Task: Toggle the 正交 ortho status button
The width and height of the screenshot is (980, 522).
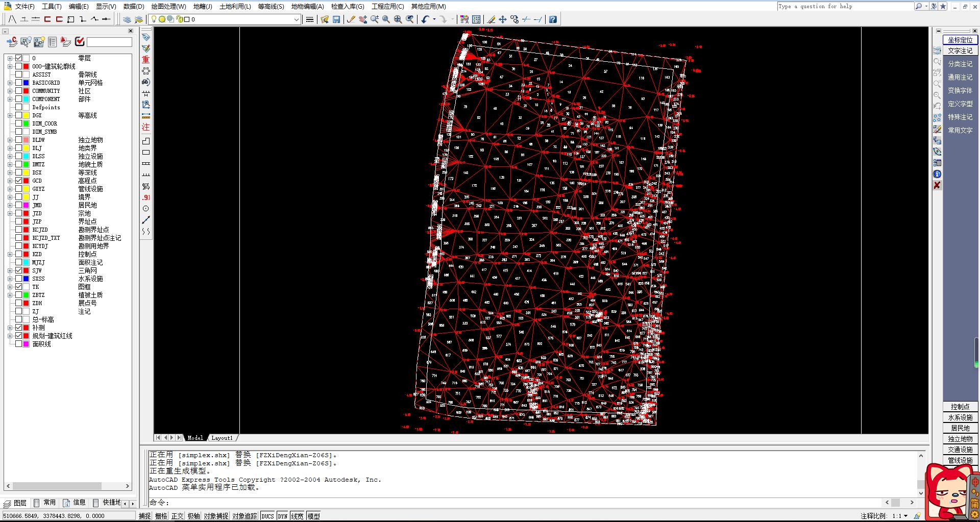Action: (x=177, y=516)
